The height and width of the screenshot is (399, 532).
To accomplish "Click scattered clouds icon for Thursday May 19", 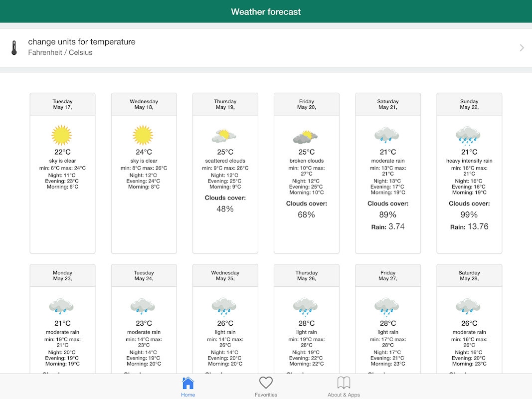I will tap(224, 136).
